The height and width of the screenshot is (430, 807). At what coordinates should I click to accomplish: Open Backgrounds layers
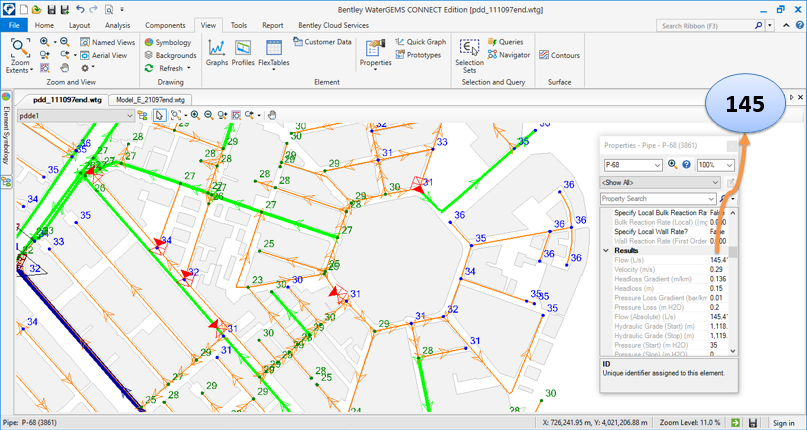point(170,55)
